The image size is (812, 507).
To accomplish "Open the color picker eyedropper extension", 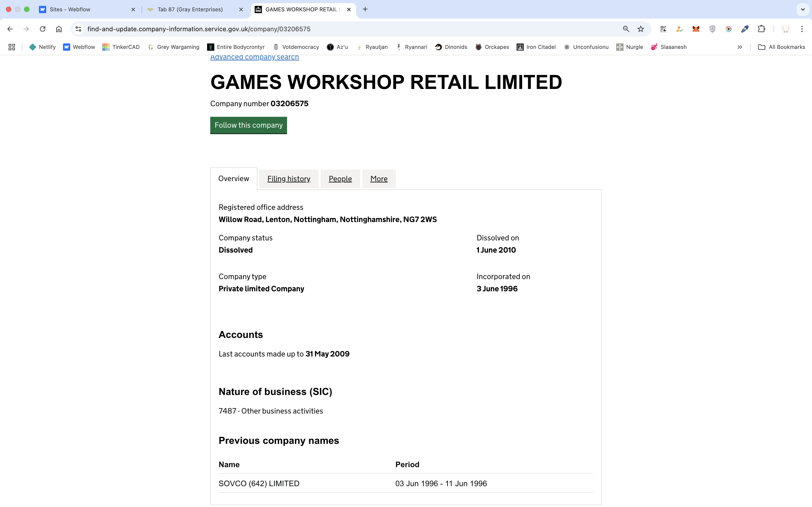I will click(x=745, y=29).
